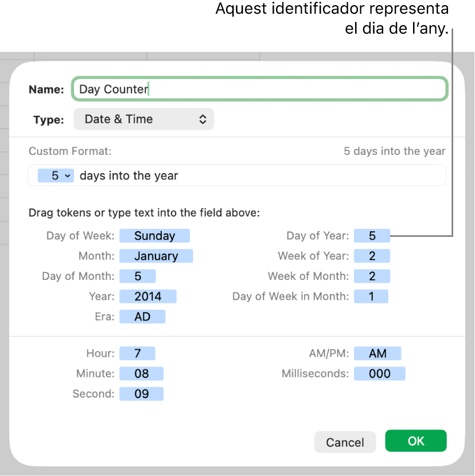Screen dimensions: 475x476
Task: Select the Day of Year token
Action: [371, 235]
